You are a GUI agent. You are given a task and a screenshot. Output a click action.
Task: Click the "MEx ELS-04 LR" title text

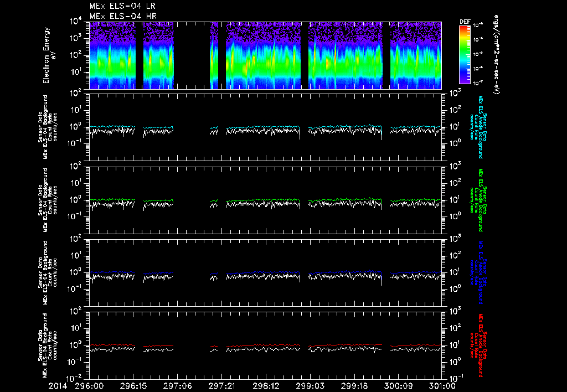tap(122, 6)
